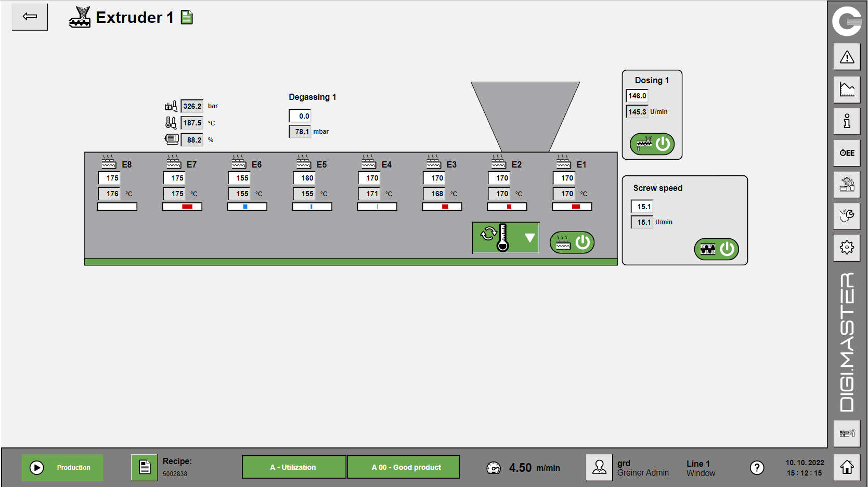868x487 pixels.
Task: Toggle the barrel heating power switch
Action: click(572, 242)
